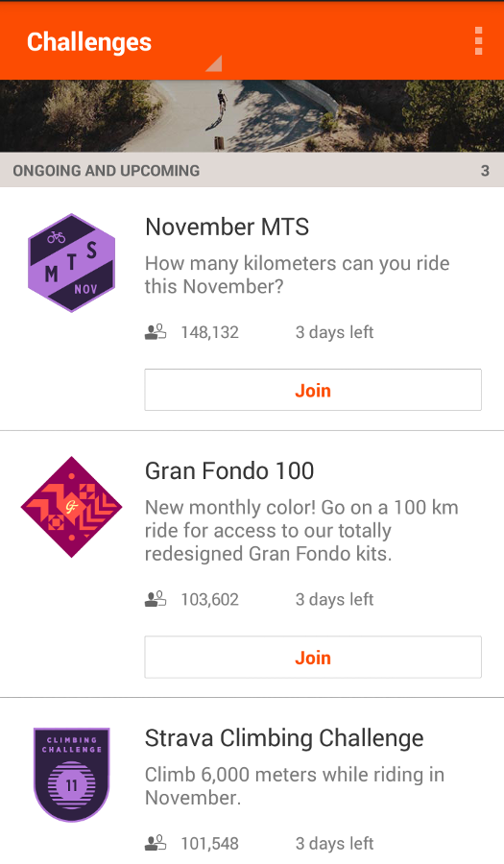Open the three-dot overflow menu
Image resolution: width=504 pixels, height=864 pixels.
(x=478, y=41)
